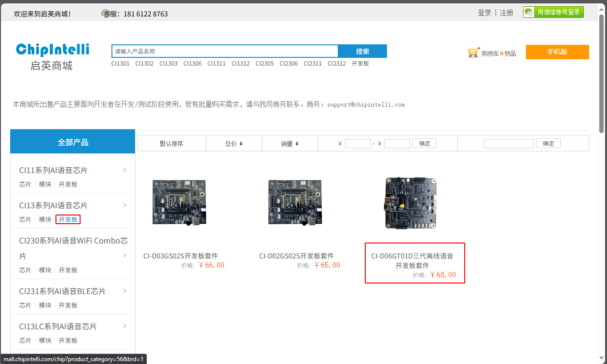Click the CI2305 quick search link

265,64
